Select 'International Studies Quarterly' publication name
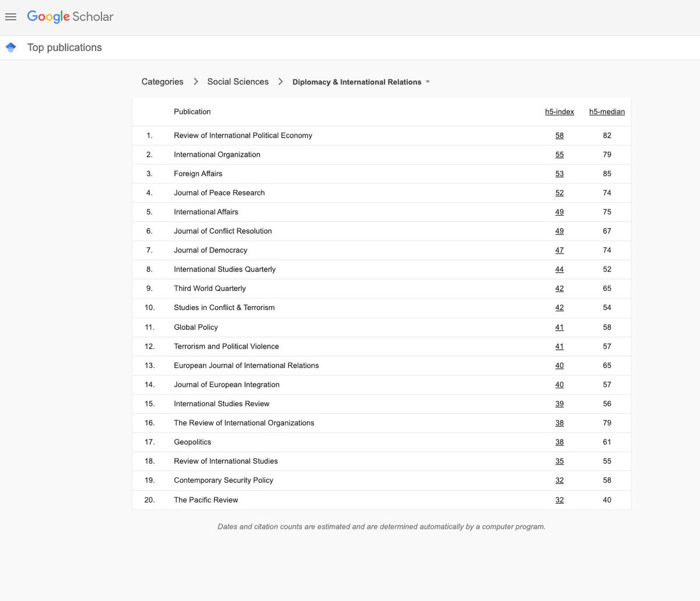The width and height of the screenshot is (700, 601). pos(225,269)
